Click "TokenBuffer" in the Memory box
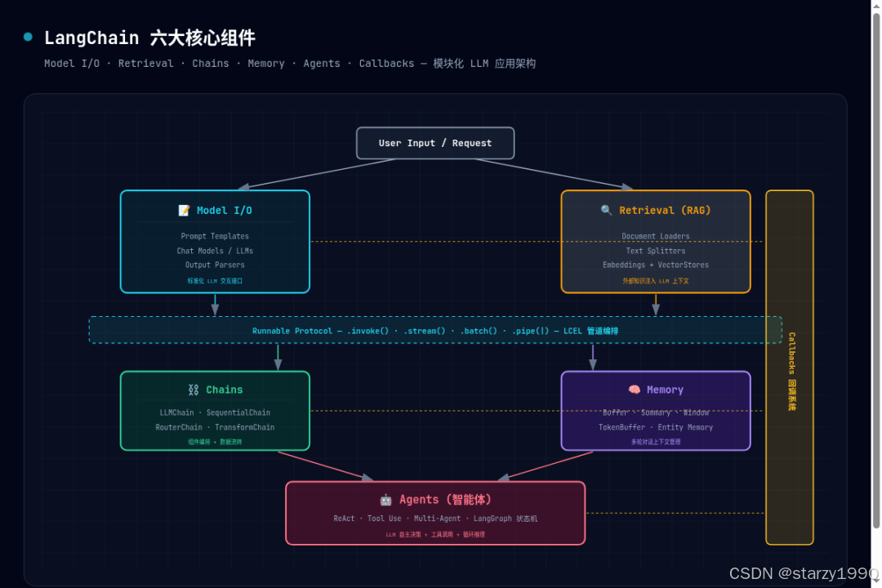This screenshot has height=588, width=882. (621, 427)
